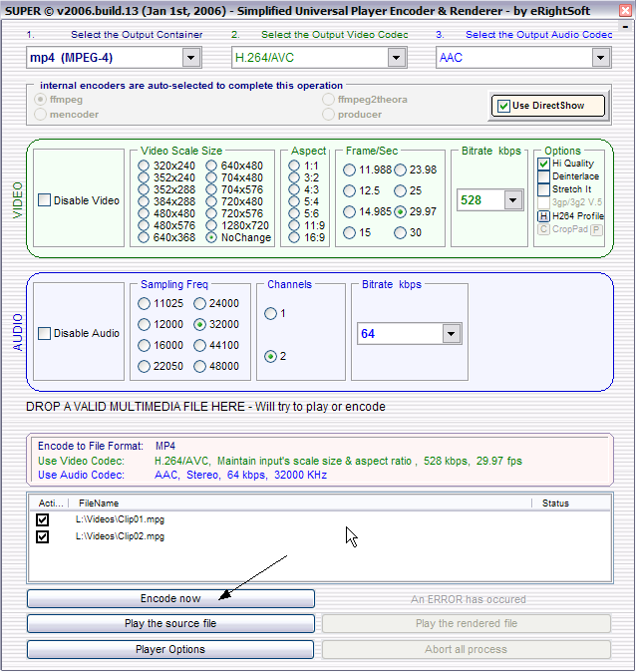Select 480x576 video scale size
This screenshot has width=636, height=672.
coord(144,225)
